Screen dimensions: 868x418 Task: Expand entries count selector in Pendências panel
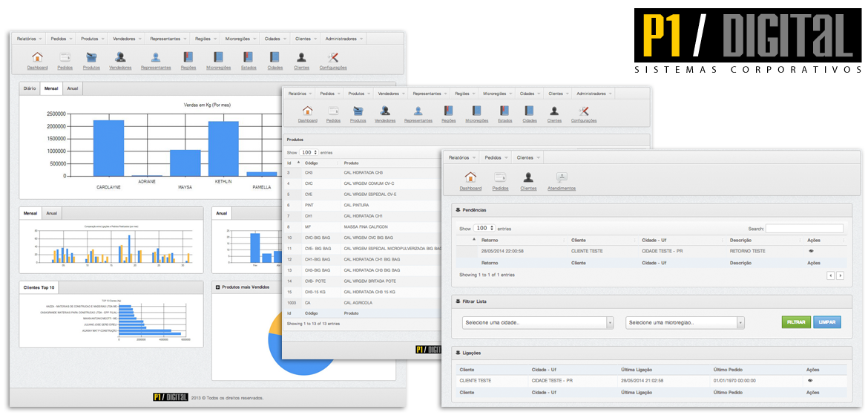pyautogui.click(x=484, y=229)
